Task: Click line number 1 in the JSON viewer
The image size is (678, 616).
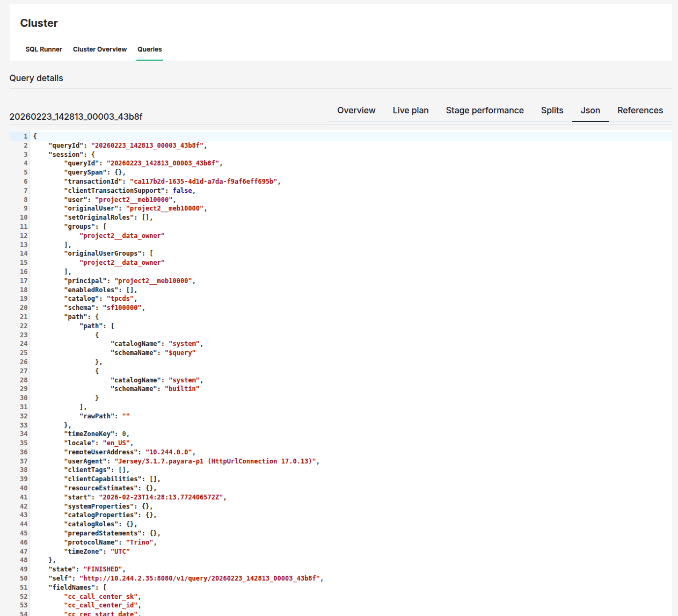Action: coord(24,136)
